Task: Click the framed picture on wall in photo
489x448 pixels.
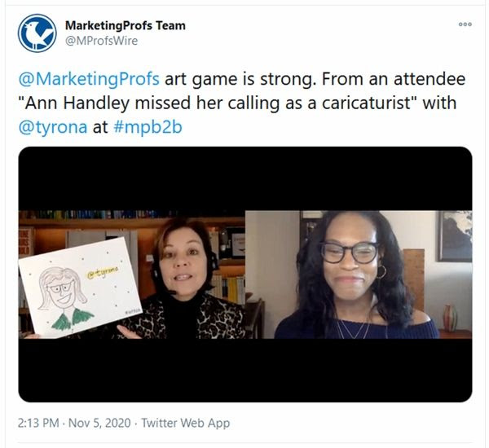Action: [x=455, y=236]
